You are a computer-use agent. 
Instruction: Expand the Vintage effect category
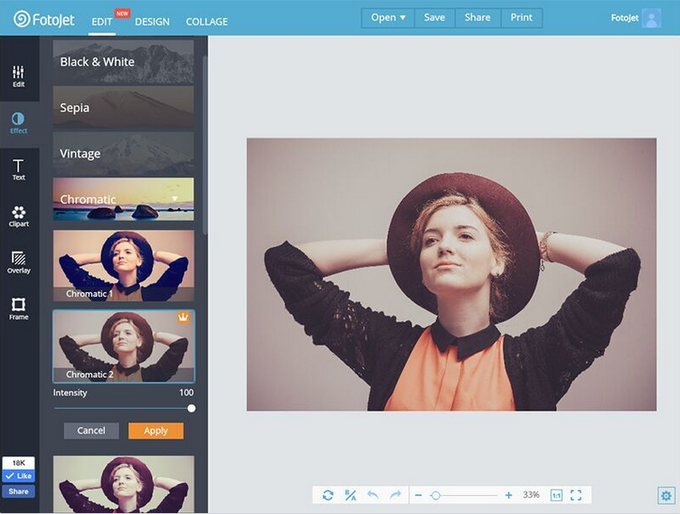coord(124,154)
